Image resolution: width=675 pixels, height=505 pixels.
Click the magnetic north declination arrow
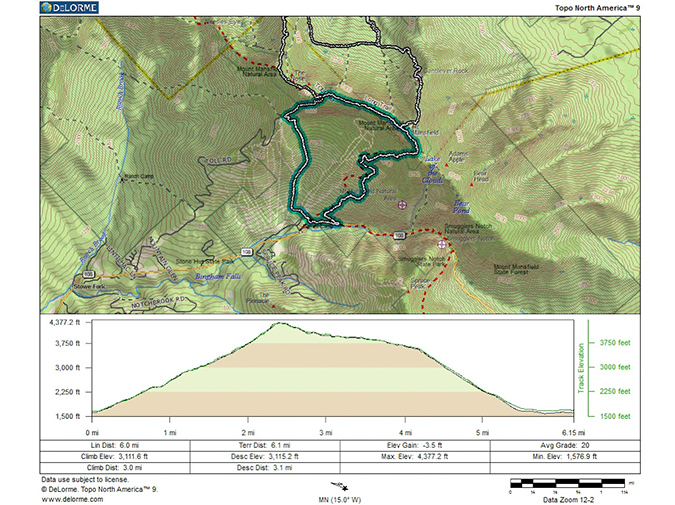[x=342, y=488]
